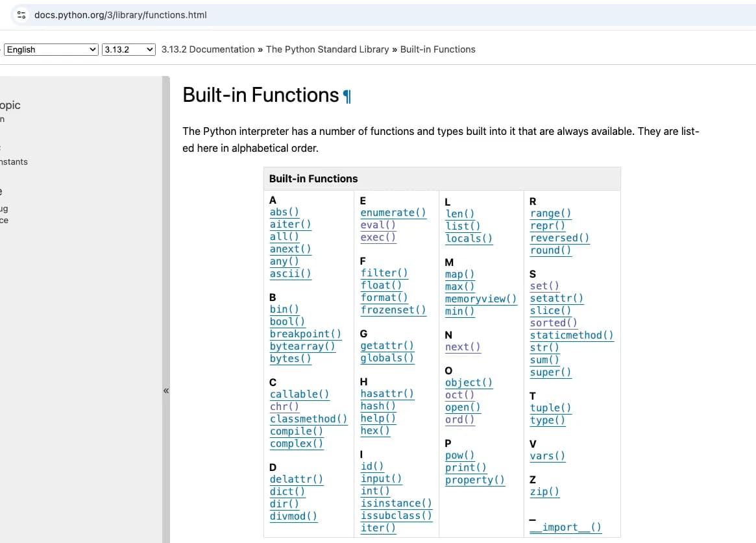Open the locals() function link

tap(469, 238)
